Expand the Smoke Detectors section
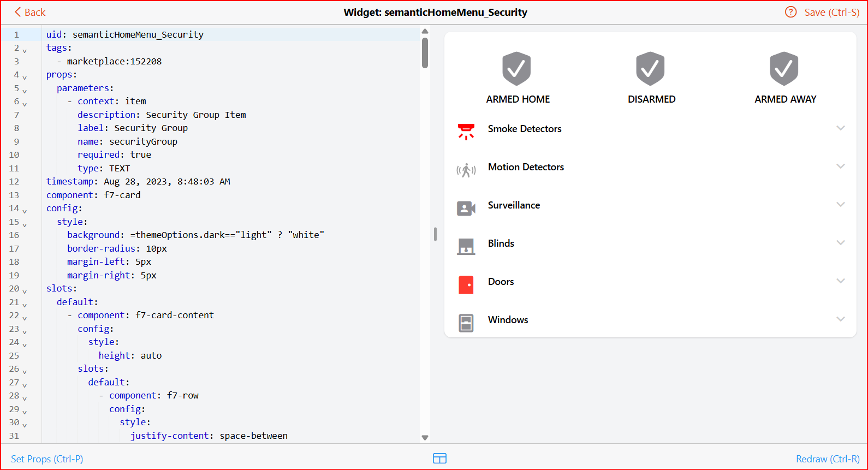This screenshot has width=868, height=470. (x=840, y=128)
